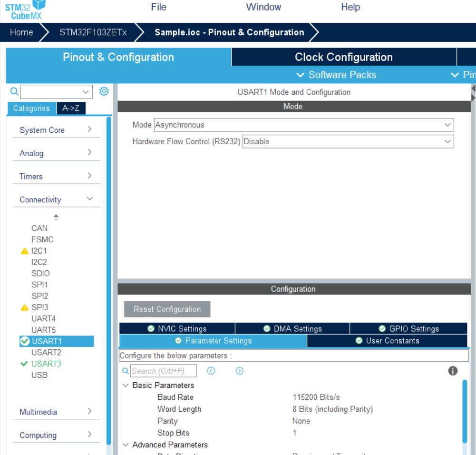
Task: Click the info icon in parameters panel
Action: point(453,371)
